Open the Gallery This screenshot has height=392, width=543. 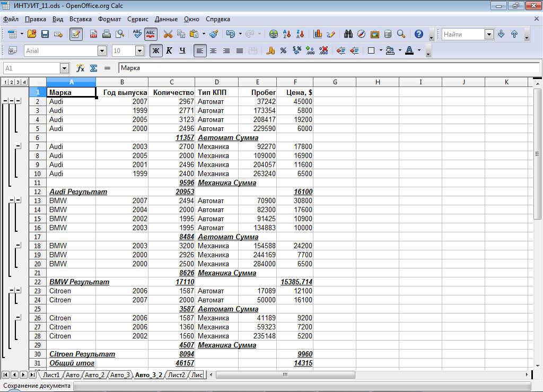[x=375, y=34]
